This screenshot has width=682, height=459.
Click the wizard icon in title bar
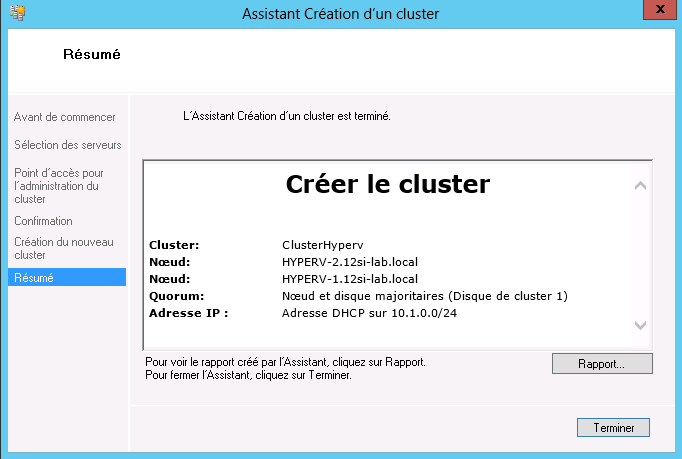[x=18, y=13]
